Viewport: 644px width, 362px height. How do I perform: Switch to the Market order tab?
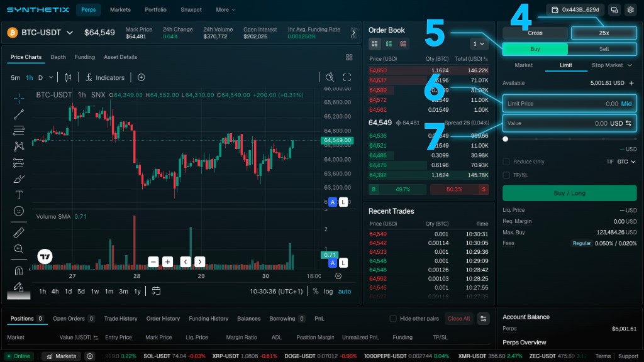(x=524, y=65)
